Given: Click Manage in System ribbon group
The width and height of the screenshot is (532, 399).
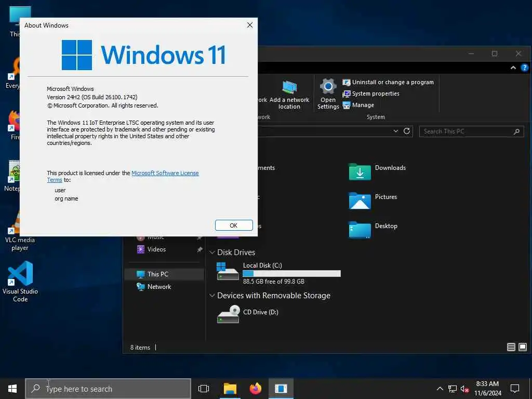Looking at the screenshot, I should pos(358,105).
